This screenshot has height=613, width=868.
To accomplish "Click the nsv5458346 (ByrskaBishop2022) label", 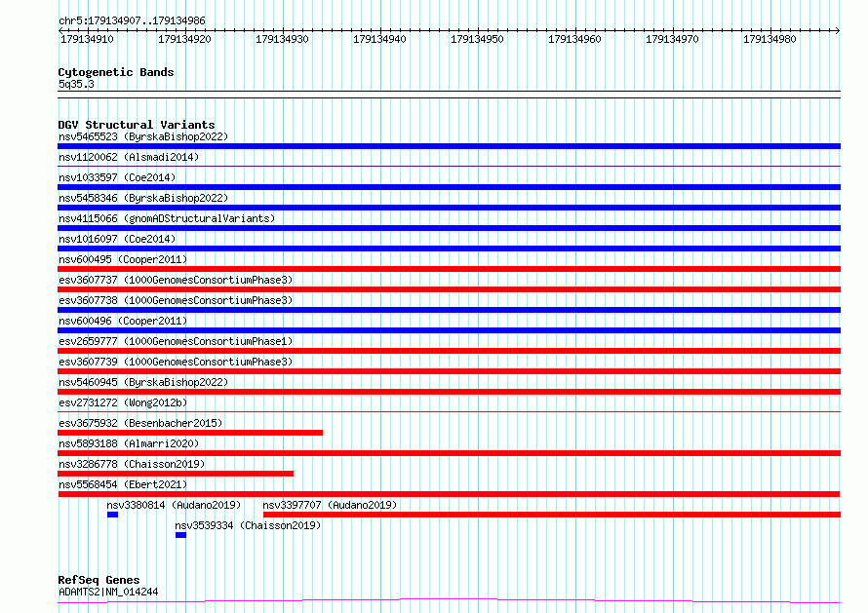I will [x=143, y=198].
